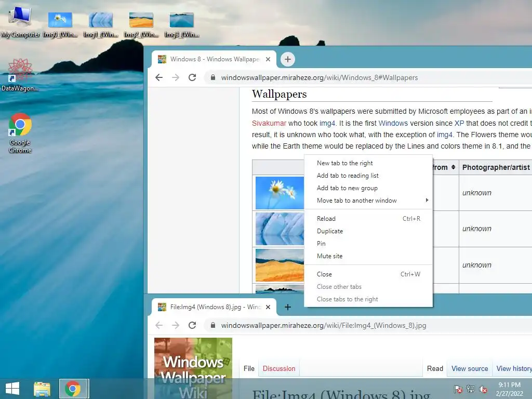This screenshot has height=399, width=532.
Task: Click Forward arrow in the File:Img4 window
Action: coord(176,325)
